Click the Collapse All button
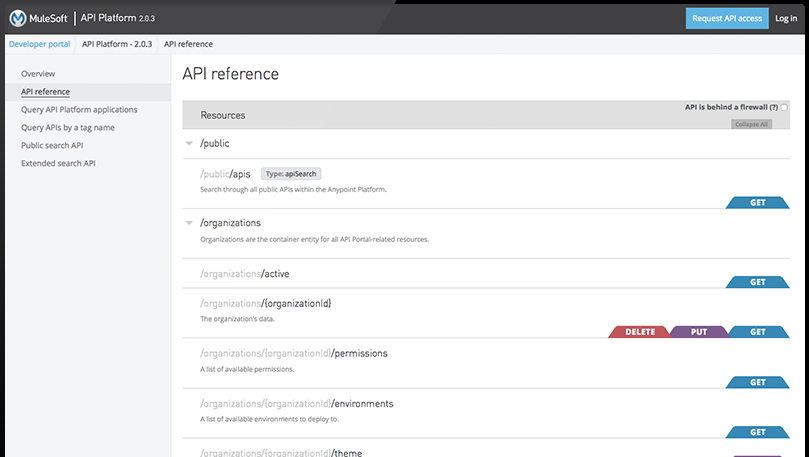The image size is (809, 457). (751, 124)
